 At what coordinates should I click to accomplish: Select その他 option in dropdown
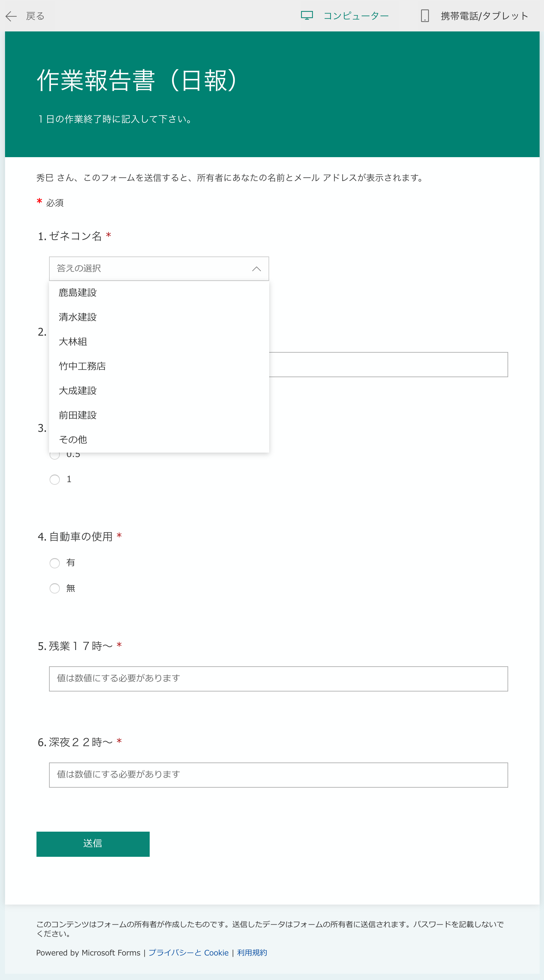[x=73, y=440]
